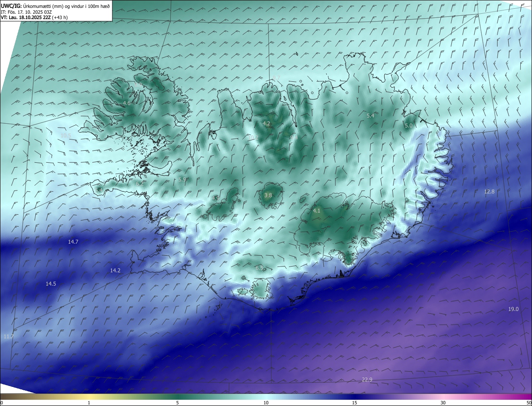Screen dimensions: 532x406
Task: Click the 10.5 value label
Action: tap(66, 136)
